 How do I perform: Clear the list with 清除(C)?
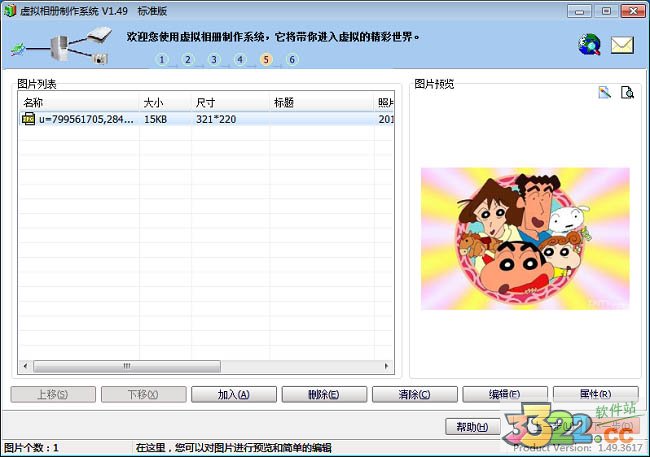click(415, 394)
